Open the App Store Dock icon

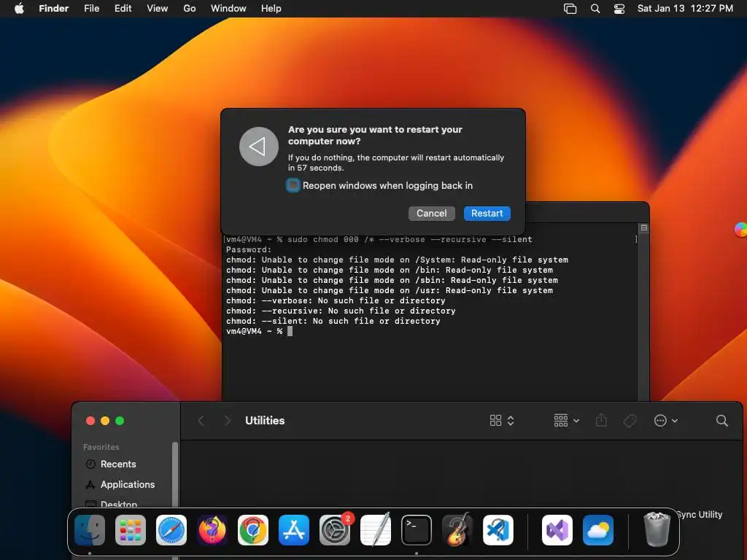pyautogui.click(x=294, y=530)
